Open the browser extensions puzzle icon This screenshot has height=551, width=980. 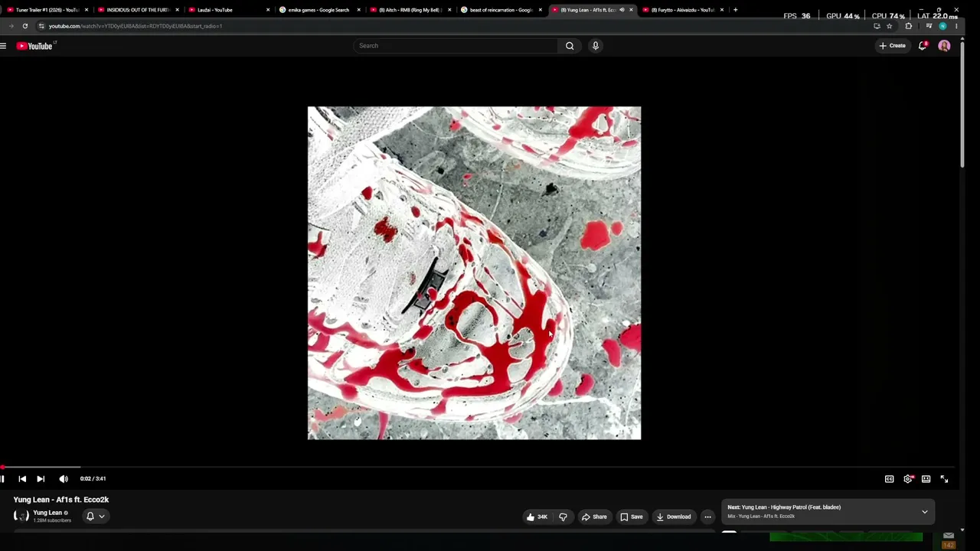[x=909, y=26]
